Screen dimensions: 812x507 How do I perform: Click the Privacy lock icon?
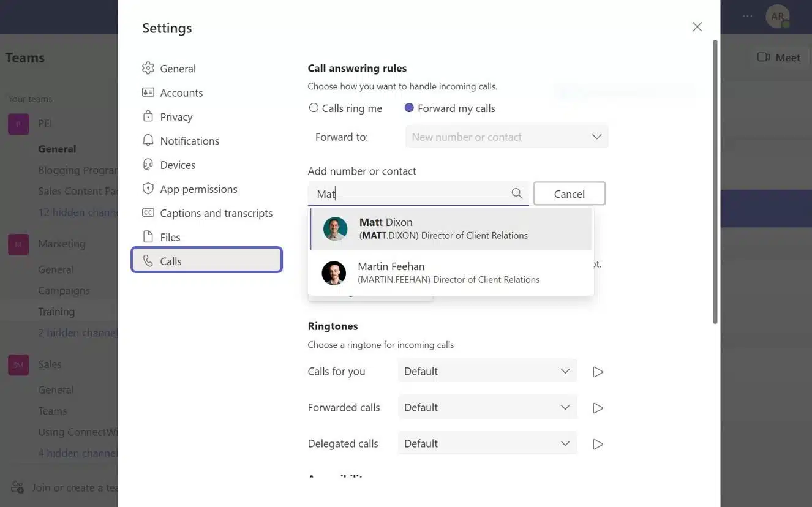[x=148, y=116]
